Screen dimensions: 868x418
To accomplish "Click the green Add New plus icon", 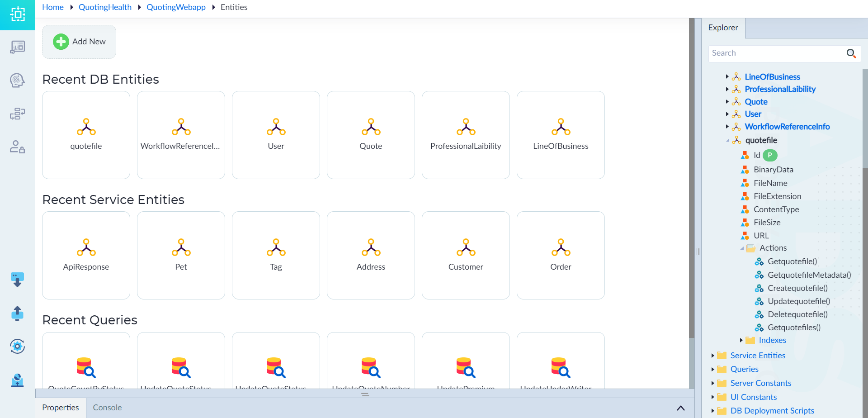I will 61,42.
